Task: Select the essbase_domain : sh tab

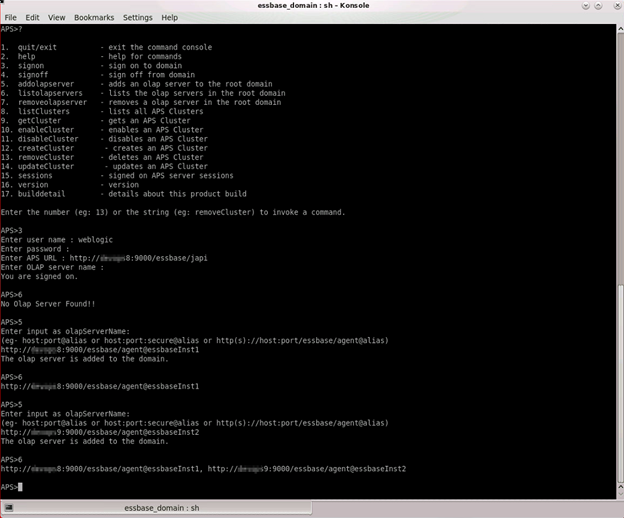Action: (156, 508)
